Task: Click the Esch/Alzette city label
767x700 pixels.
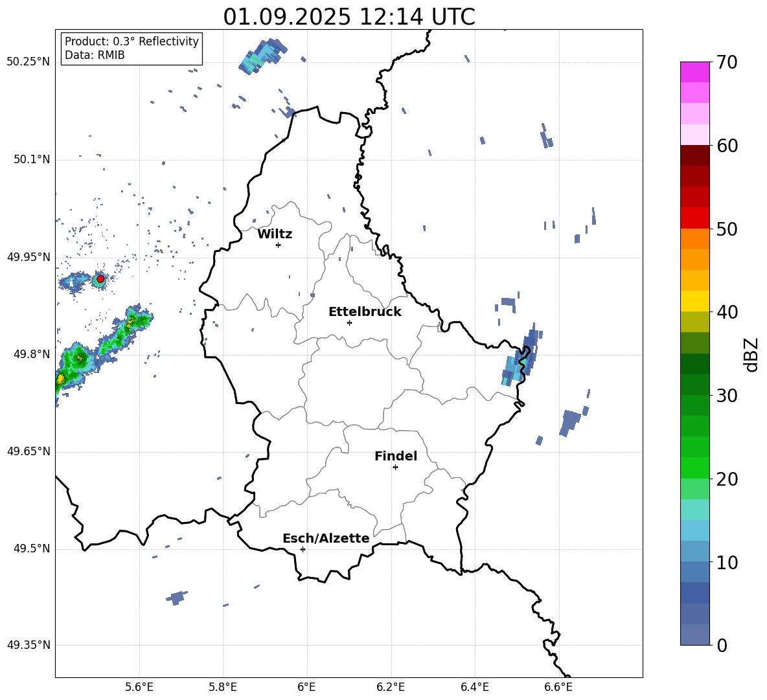Action: click(326, 538)
